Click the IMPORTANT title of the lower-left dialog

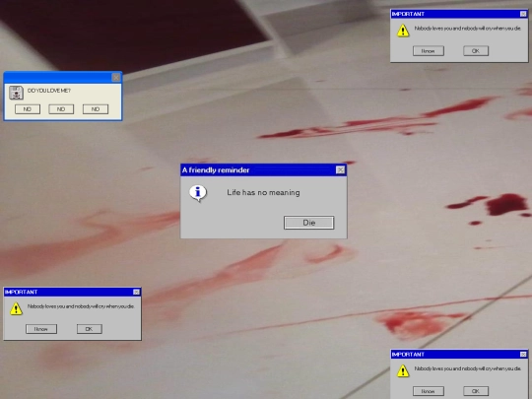click(x=21, y=293)
